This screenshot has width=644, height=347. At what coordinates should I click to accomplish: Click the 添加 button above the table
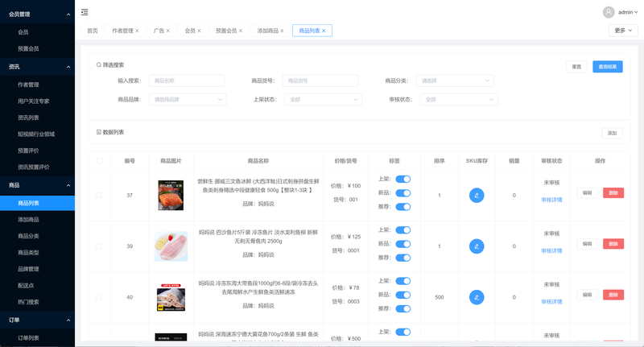(x=612, y=133)
